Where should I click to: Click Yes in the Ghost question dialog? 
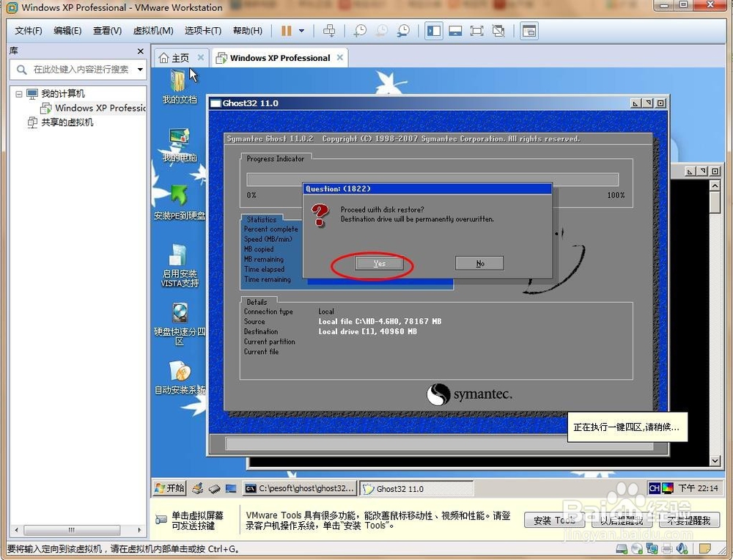click(x=379, y=264)
